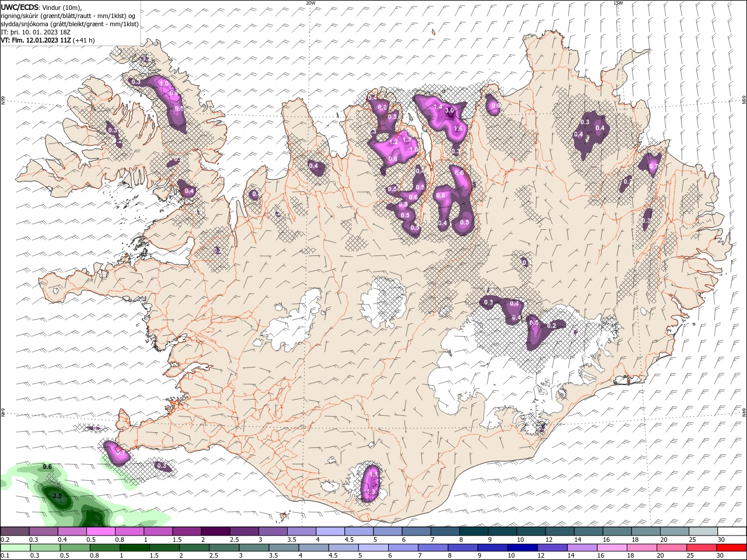The height and width of the screenshot is (560, 747).
Task: Click the bright pink swatch between 0.5 and 0.8
Action: coord(100,531)
